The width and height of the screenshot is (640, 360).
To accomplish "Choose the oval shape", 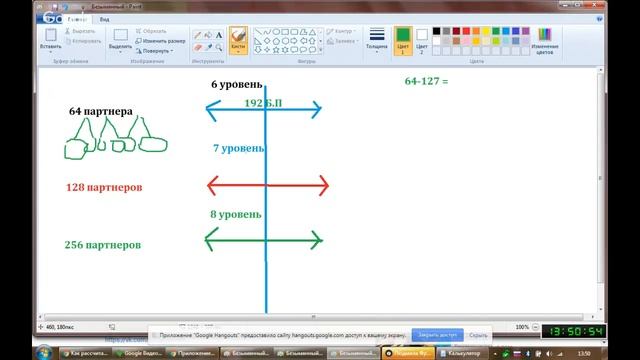I will click(x=276, y=32).
